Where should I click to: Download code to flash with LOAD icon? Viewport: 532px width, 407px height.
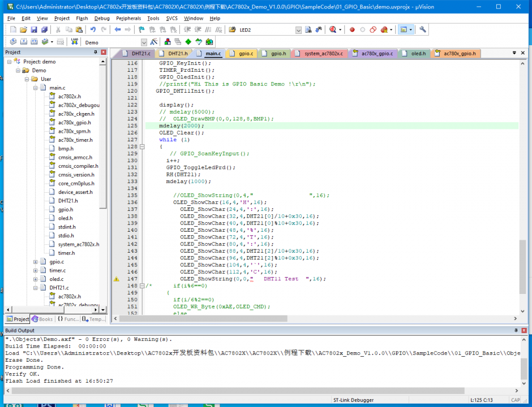75,42
